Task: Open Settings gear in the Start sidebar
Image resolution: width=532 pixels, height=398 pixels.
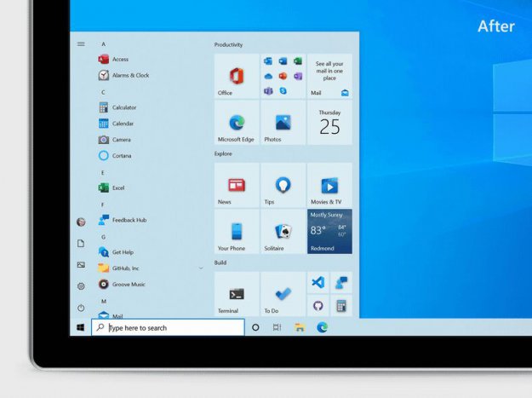Action: click(x=81, y=286)
